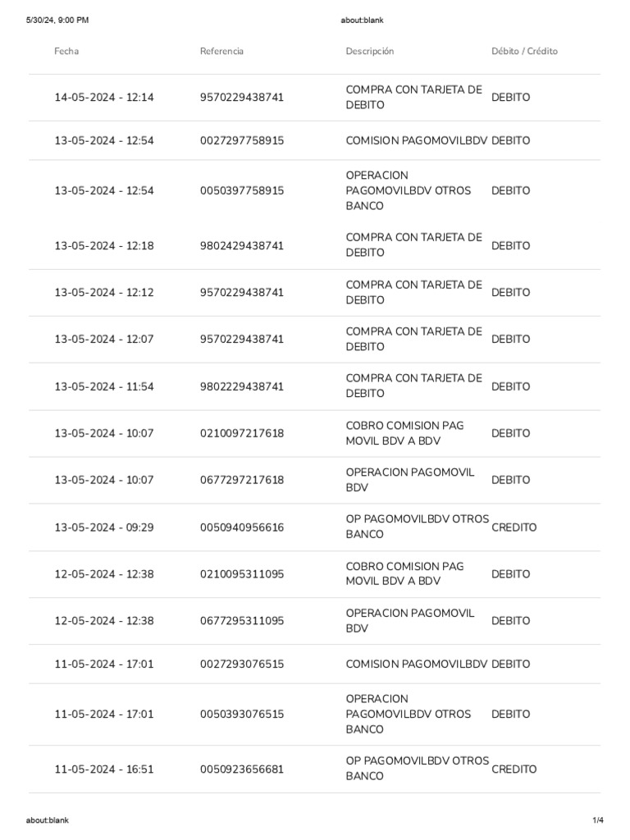Click reference number 0050923656681

click(x=242, y=769)
